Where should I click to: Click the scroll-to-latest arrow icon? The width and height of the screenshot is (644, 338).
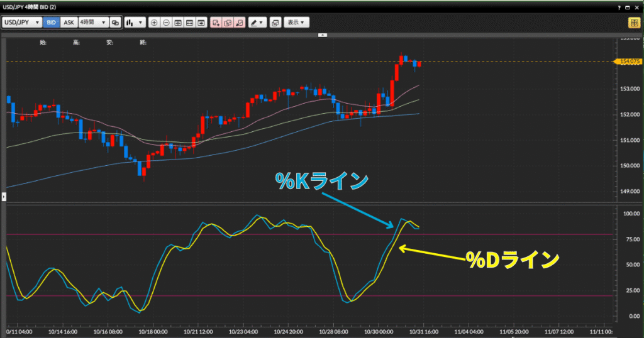[201, 23]
